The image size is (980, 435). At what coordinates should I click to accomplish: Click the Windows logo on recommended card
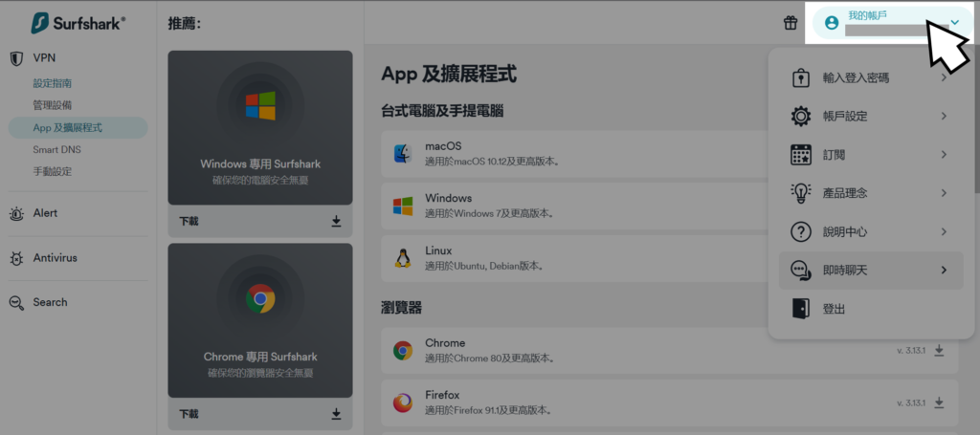pos(260,105)
